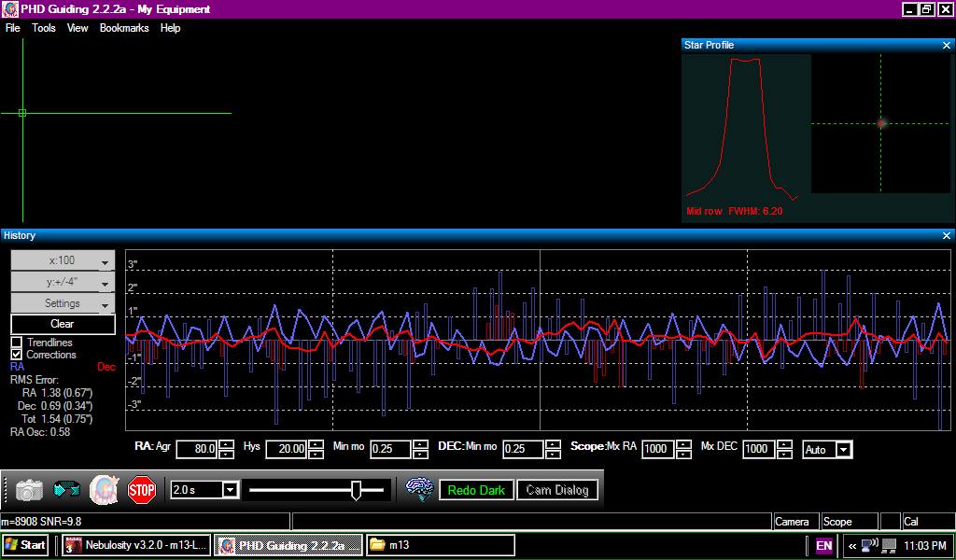956x560 pixels.
Task: Click the camera connect icon
Action: click(x=29, y=490)
